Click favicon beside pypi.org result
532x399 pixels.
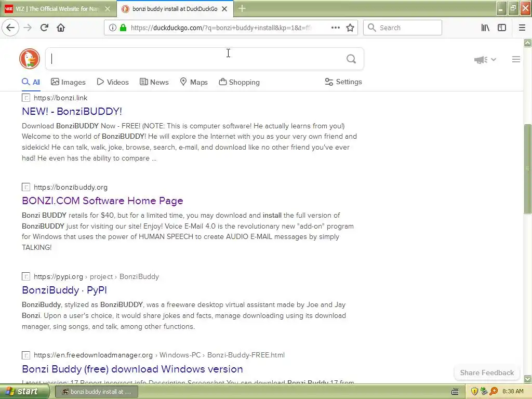[x=26, y=276]
